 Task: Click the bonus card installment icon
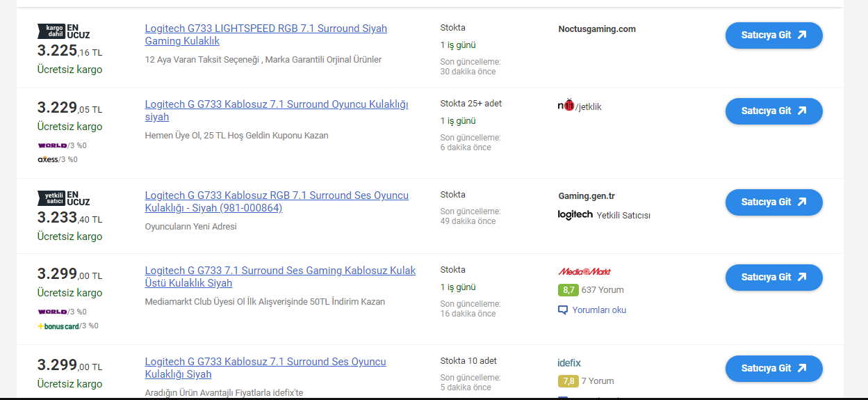tap(58, 326)
